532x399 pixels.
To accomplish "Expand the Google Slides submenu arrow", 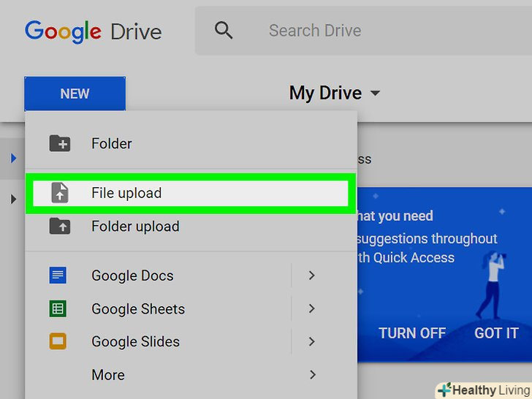I will [312, 341].
